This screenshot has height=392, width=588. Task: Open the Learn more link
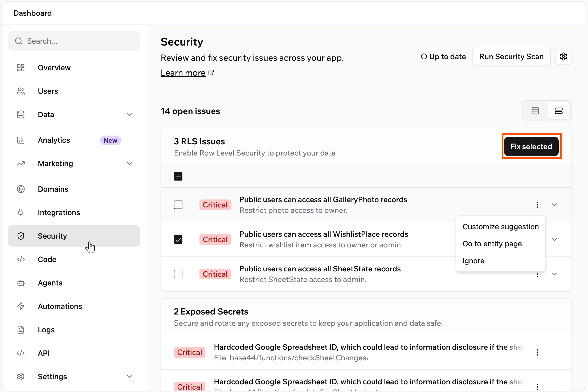(x=183, y=73)
